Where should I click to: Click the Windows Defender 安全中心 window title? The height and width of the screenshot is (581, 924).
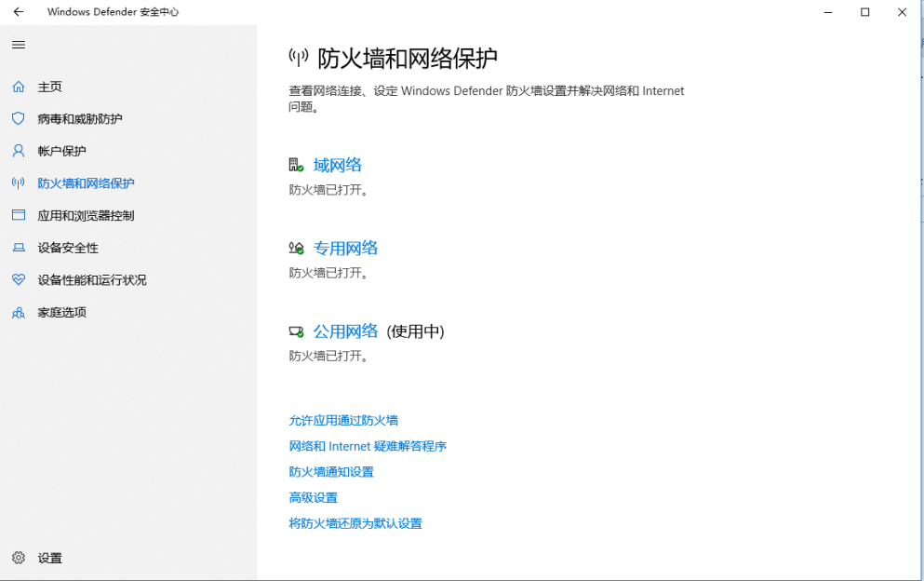(x=114, y=12)
